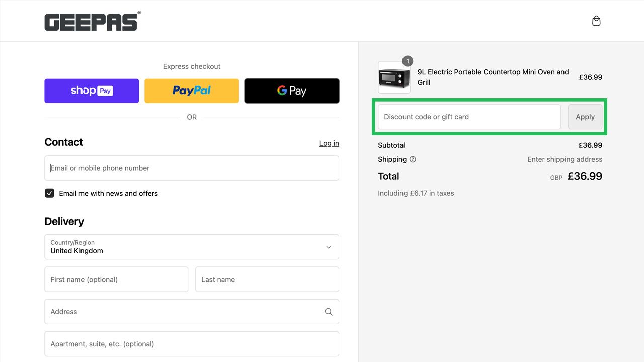Click the address search magnifier icon
644x362 pixels.
[329, 312]
